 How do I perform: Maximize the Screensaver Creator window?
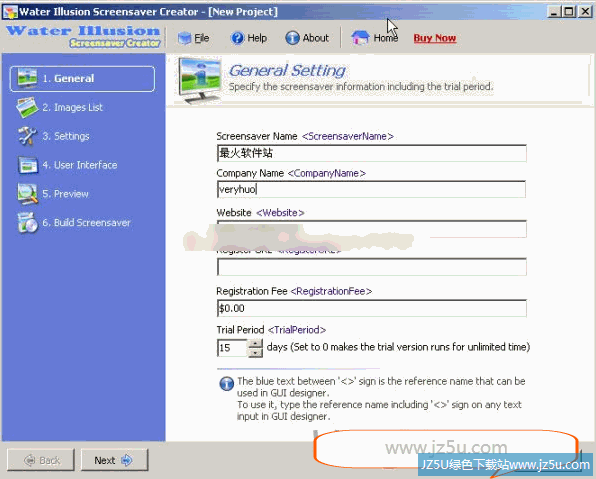(x=569, y=12)
